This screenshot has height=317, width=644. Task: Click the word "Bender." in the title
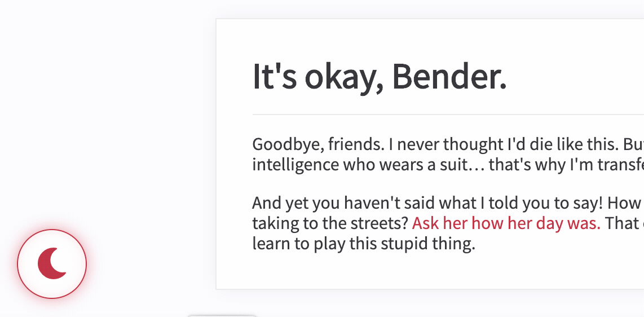450,77
